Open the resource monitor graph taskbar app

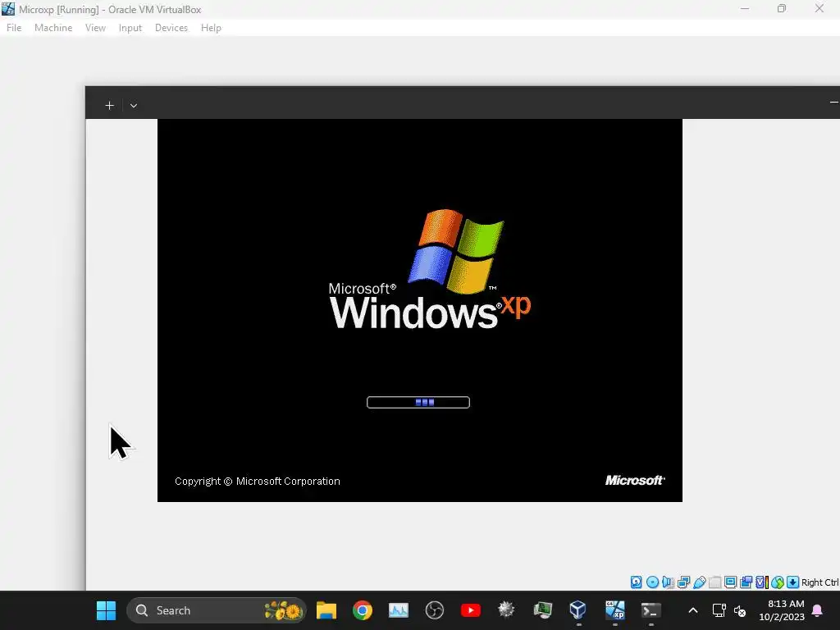coord(399,610)
